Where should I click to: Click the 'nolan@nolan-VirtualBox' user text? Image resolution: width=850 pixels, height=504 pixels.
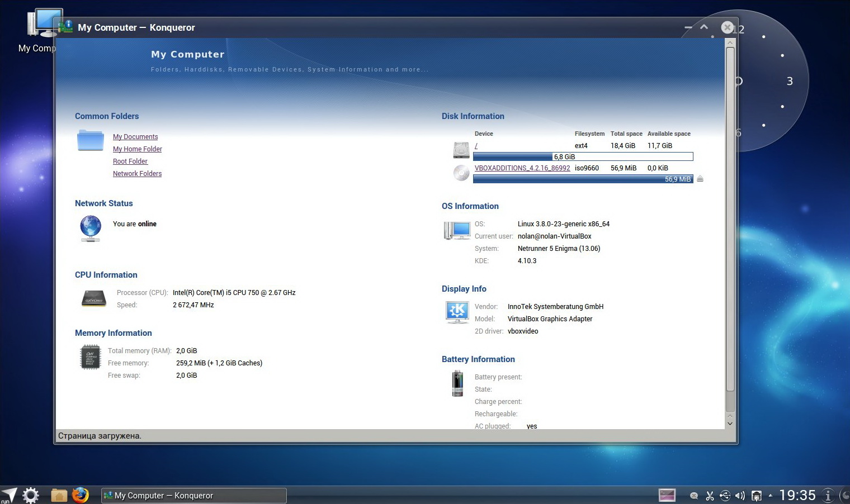555,236
